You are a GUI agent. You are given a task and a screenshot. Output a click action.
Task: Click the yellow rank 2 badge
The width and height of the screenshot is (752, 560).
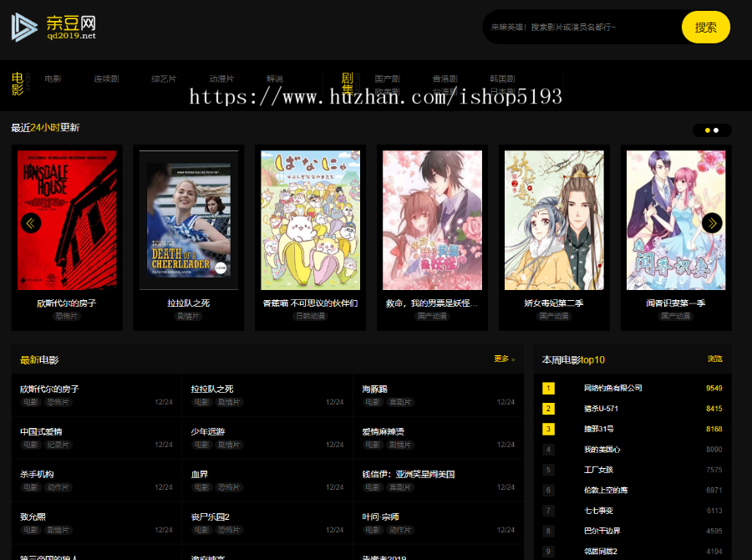point(548,409)
